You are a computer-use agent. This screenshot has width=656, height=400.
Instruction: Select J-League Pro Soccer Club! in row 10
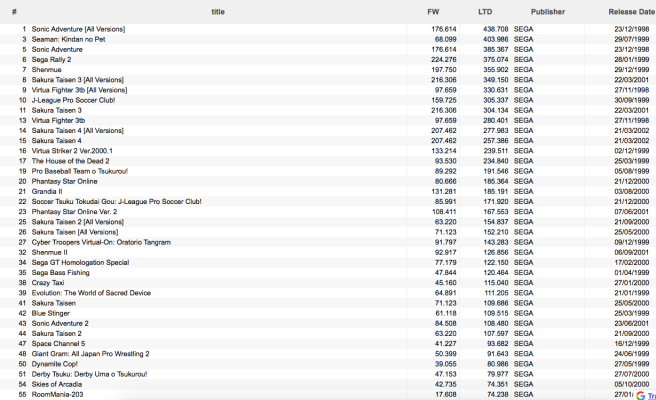[73, 100]
